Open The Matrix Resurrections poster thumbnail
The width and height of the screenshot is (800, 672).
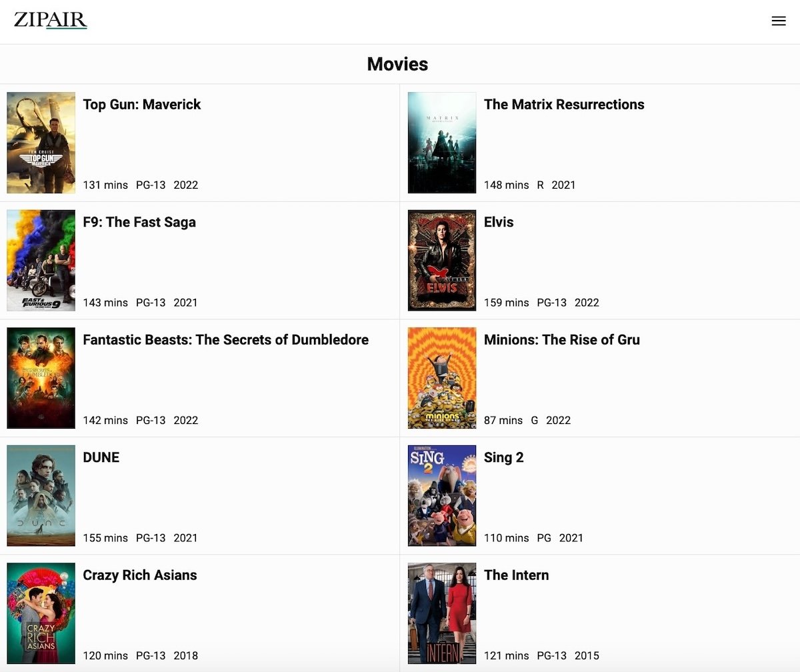click(x=442, y=143)
